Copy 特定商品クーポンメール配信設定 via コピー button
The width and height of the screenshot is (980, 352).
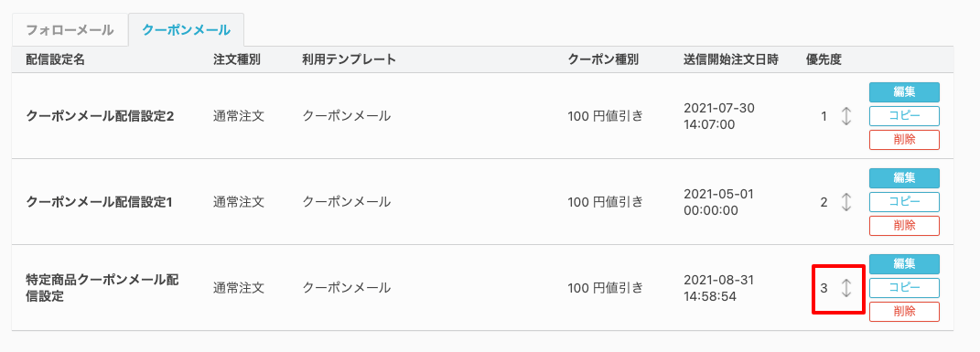coord(904,288)
